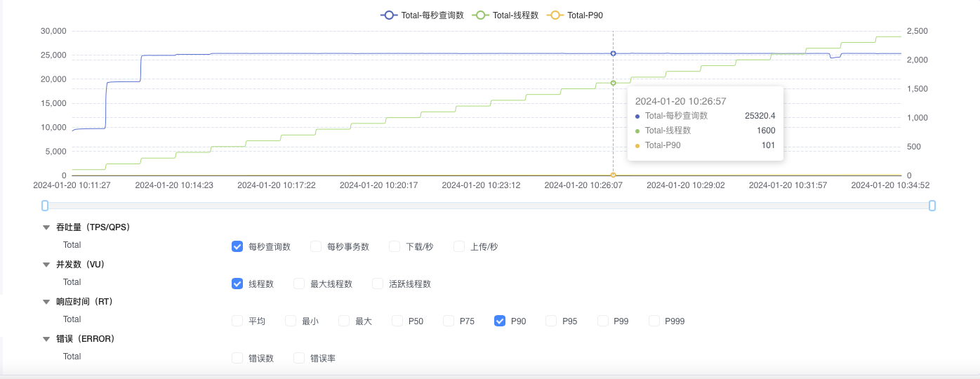Viewport: 980px width, 379px height.
Task: Click the tooltip timestamp 2024-01-20 10:26:57
Action: click(680, 101)
